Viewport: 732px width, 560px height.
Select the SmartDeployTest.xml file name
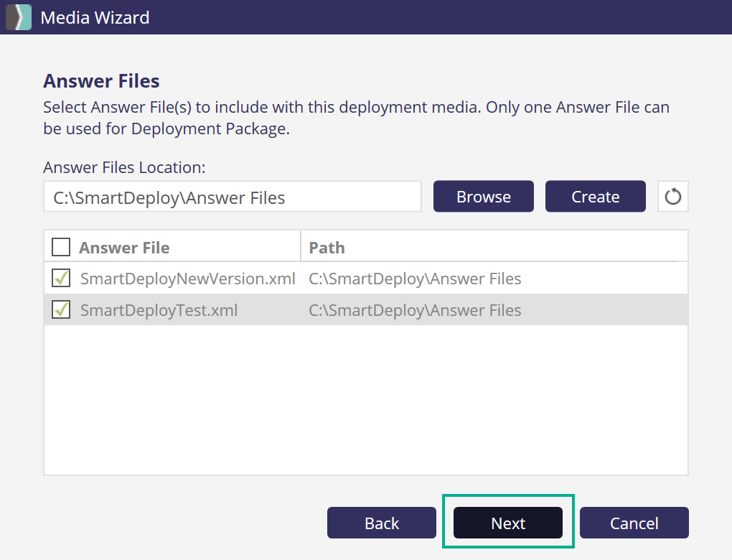[x=159, y=311]
